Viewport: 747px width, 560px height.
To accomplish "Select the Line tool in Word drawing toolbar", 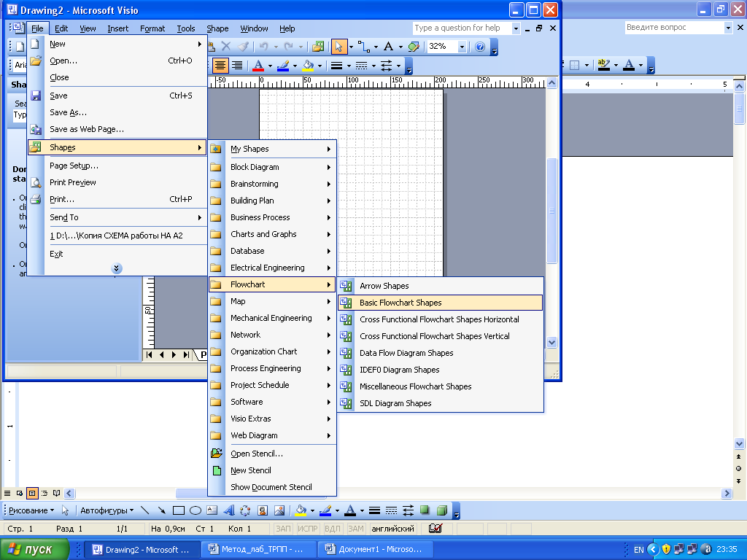I will 145,510.
